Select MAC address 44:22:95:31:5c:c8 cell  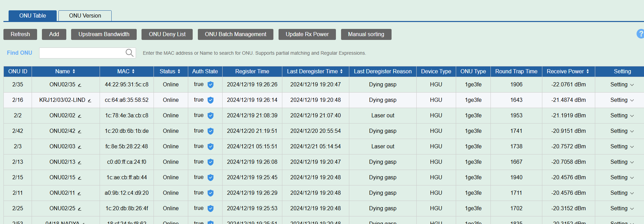click(x=127, y=84)
